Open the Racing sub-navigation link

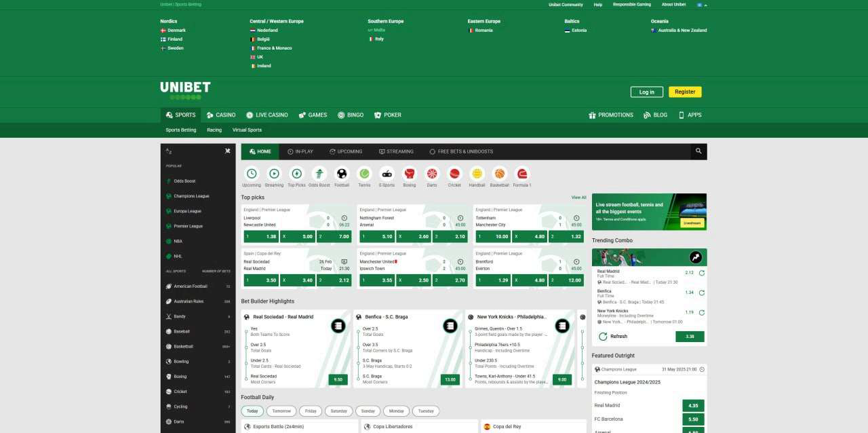(x=214, y=130)
